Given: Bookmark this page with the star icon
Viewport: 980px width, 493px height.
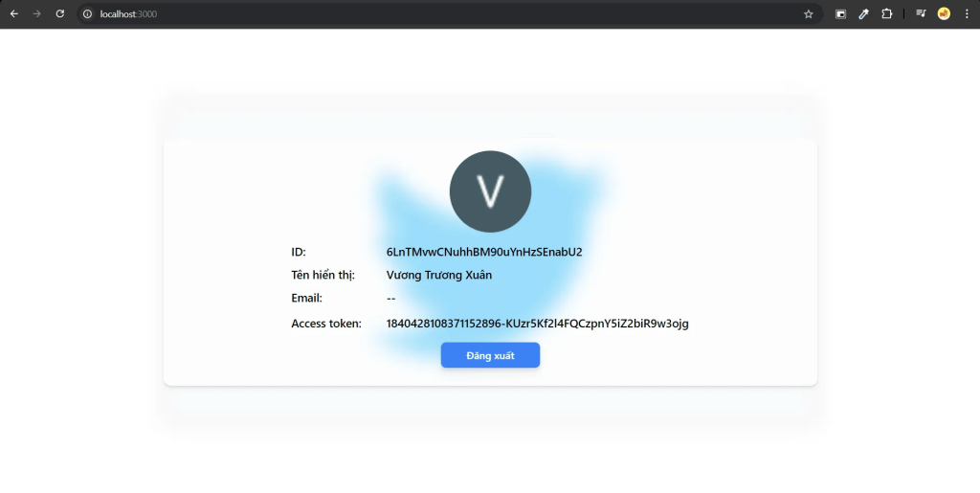Looking at the screenshot, I should 808,13.
